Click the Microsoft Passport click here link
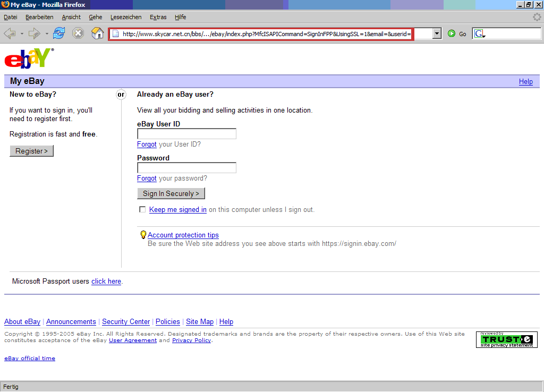544x392 pixels. pyautogui.click(x=106, y=282)
